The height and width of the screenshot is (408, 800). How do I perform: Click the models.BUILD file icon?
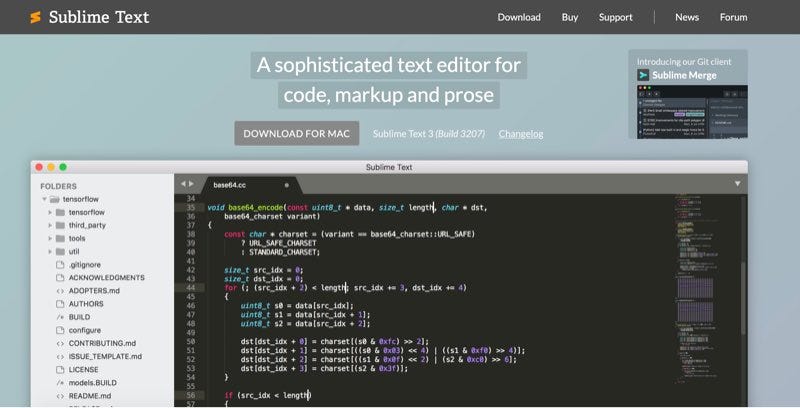(60, 383)
